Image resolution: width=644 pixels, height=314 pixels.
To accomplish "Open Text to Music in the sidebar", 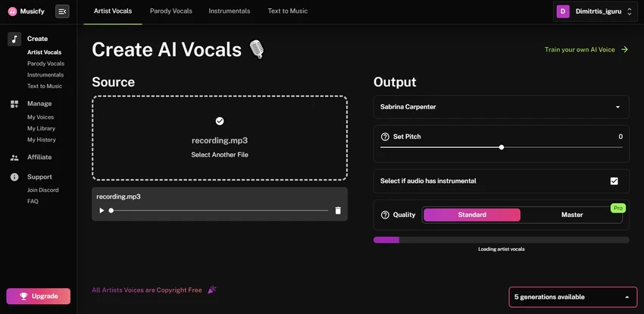I will [x=45, y=86].
